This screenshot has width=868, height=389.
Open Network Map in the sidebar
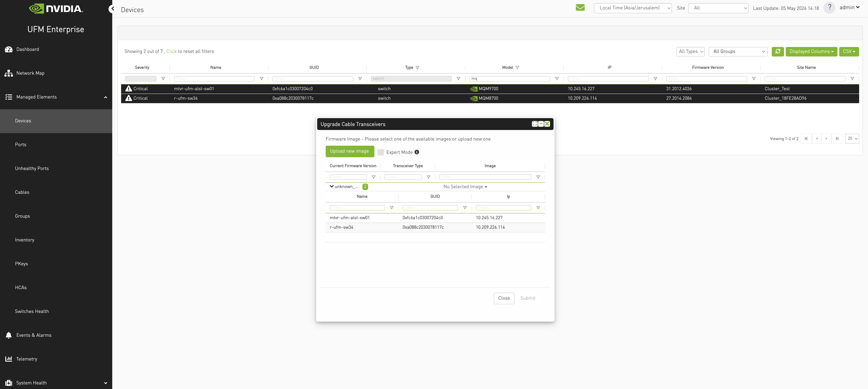[x=30, y=73]
